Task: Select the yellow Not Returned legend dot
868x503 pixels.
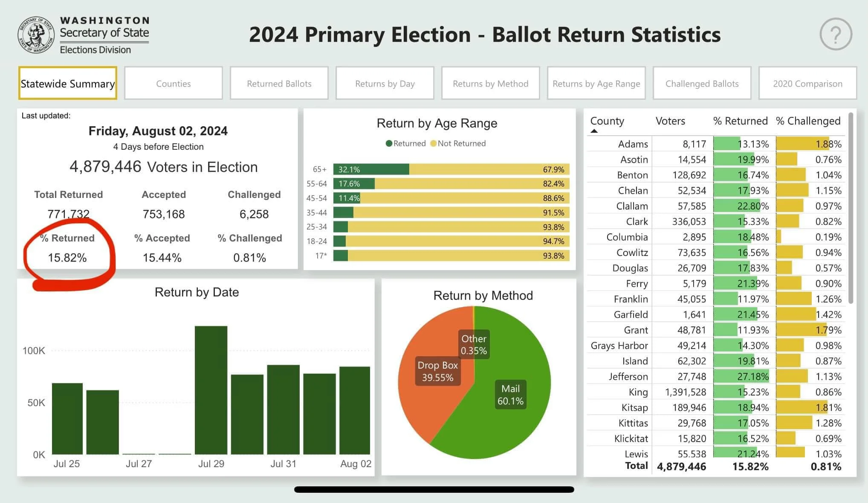Action: pyautogui.click(x=434, y=143)
